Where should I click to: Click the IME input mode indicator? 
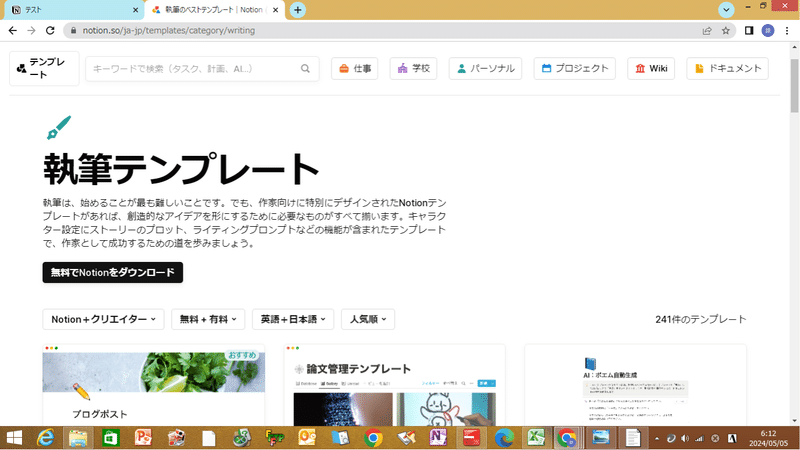click(732, 438)
